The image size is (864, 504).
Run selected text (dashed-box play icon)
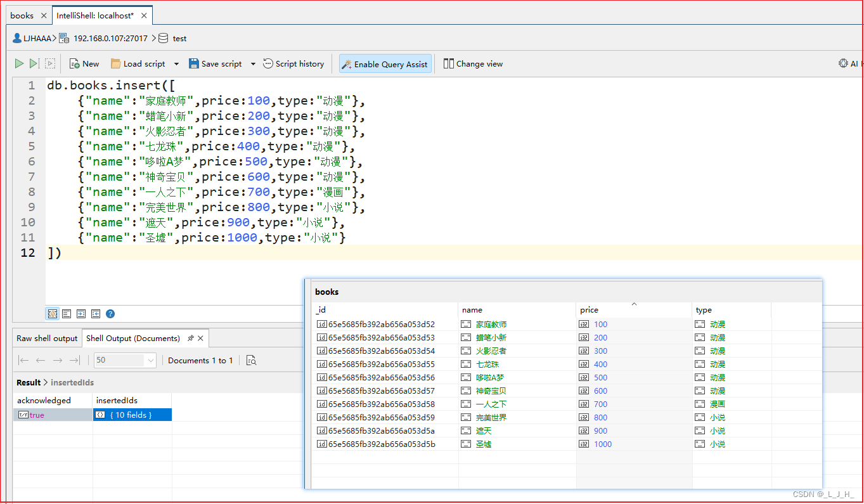tap(50, 63)
